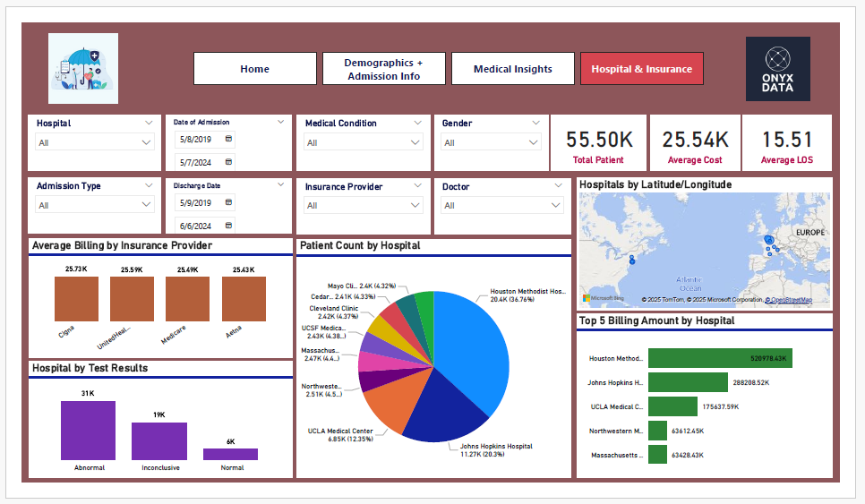The width and height of the screenshot is (865, 504).
Task: Open calendar picker for 5/9/2019 discharge date
Action: click(x=228, y=202)
